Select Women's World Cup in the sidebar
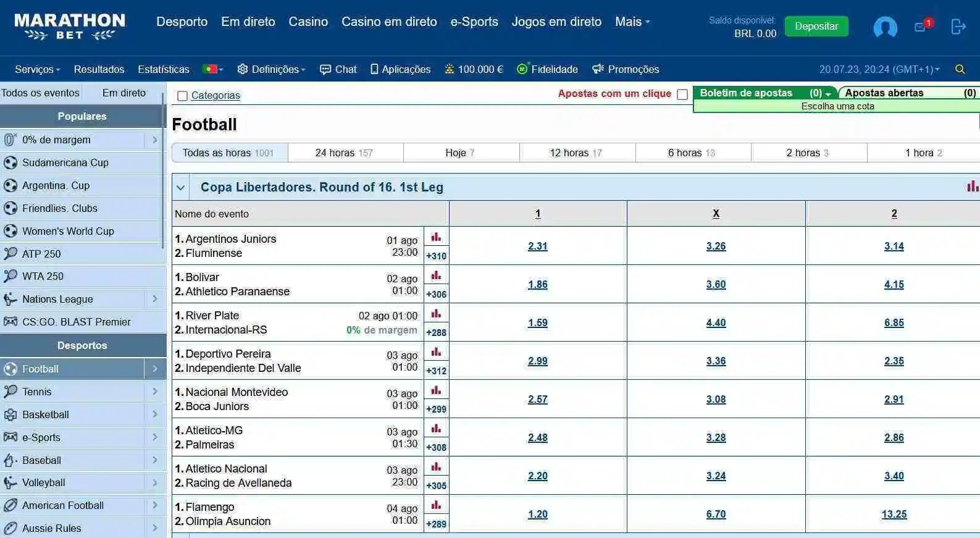Viewport: 980px width, 538px height. coord(68,231)
